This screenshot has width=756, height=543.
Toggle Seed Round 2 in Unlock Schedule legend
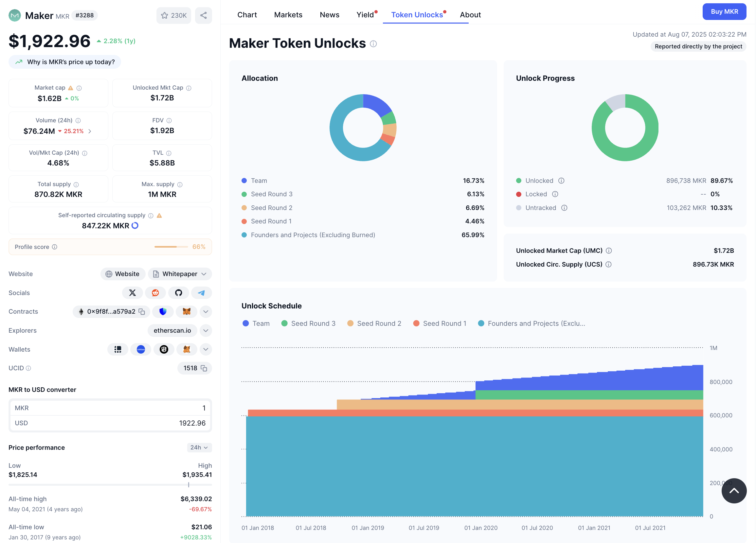coord(374,324)
